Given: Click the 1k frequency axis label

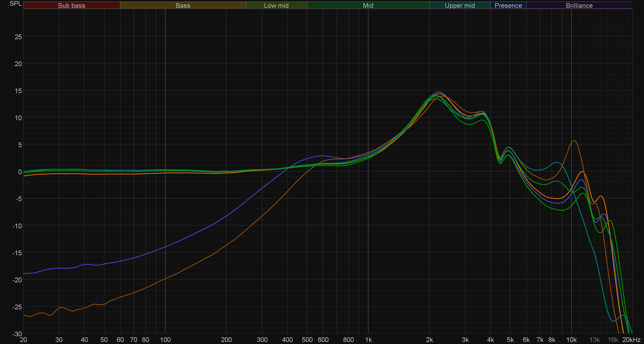Looking at the screenshot, I should (x=368, y=340).
